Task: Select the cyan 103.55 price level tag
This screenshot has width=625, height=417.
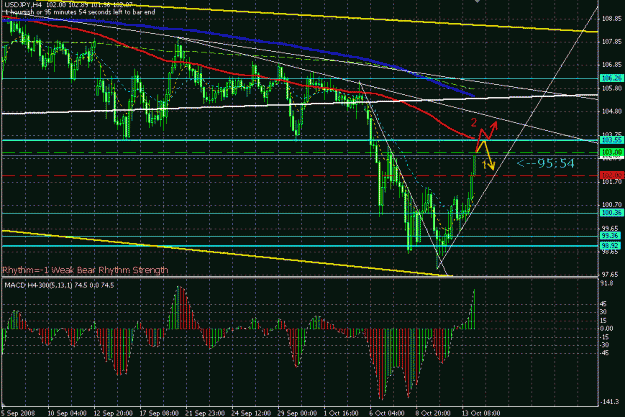Action: coord(612,140)
